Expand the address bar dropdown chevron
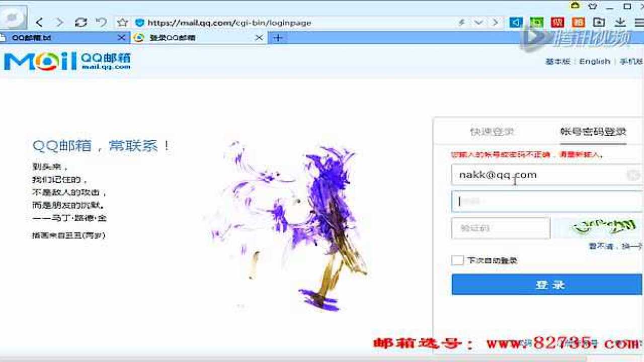Viewport: 644px width, 362px height. coord(478,23)
